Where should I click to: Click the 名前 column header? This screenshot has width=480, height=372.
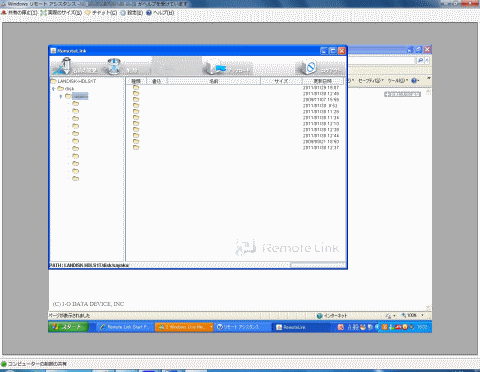(x=213, y=81)
